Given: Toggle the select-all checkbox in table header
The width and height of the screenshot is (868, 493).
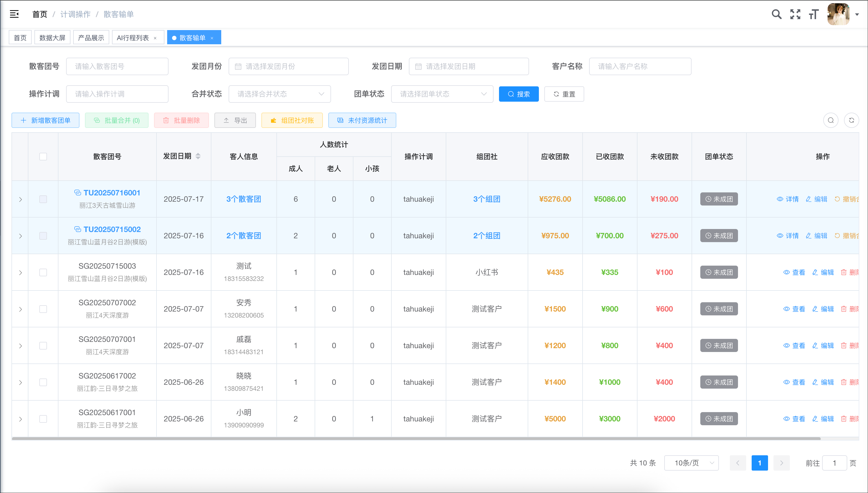Looking at the screenshot, I should (43, 156).
